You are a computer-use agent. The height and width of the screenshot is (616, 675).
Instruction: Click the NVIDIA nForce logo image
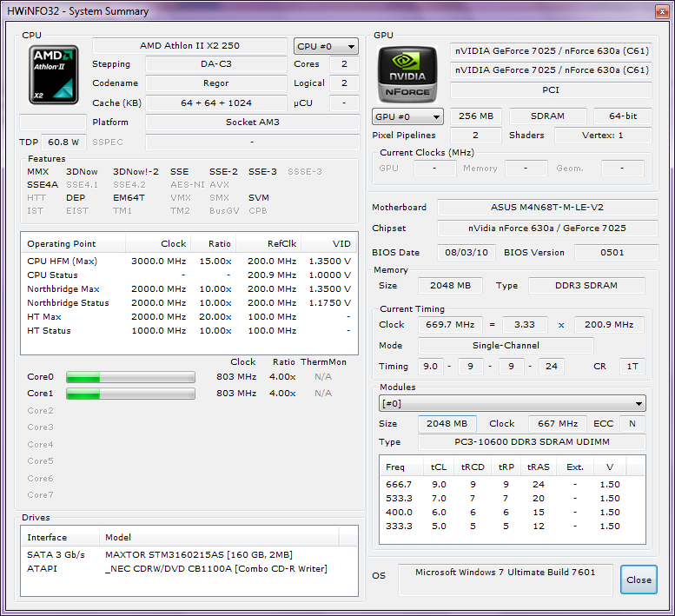point(407,75)
